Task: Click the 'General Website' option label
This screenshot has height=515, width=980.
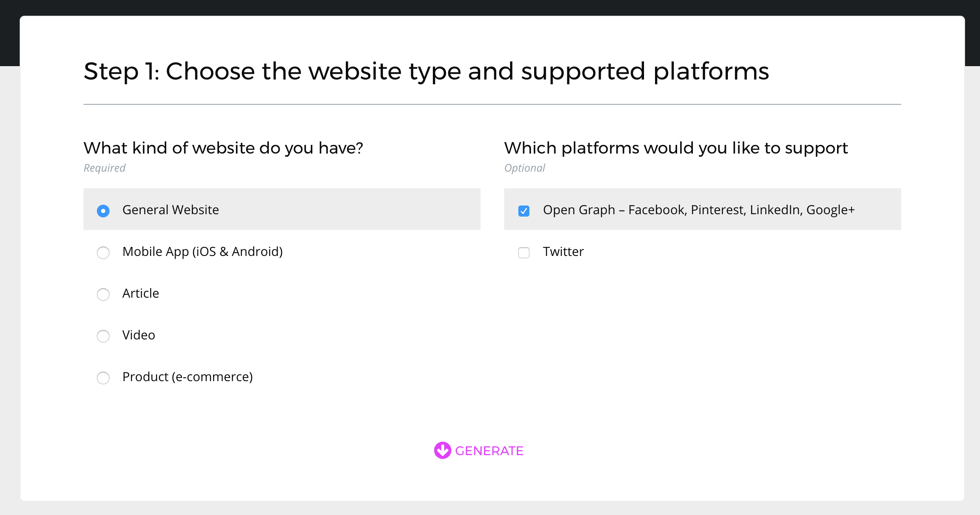Action: point(171,210)
